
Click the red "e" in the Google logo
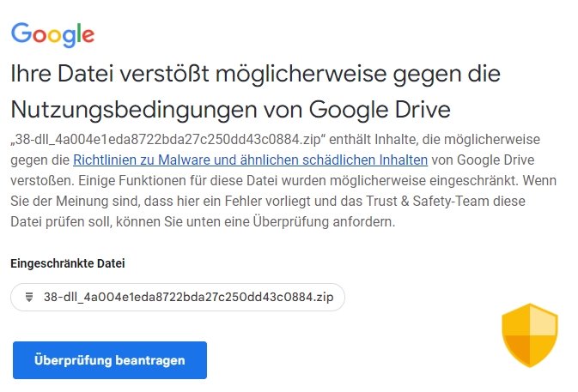(x=87, y=35)
